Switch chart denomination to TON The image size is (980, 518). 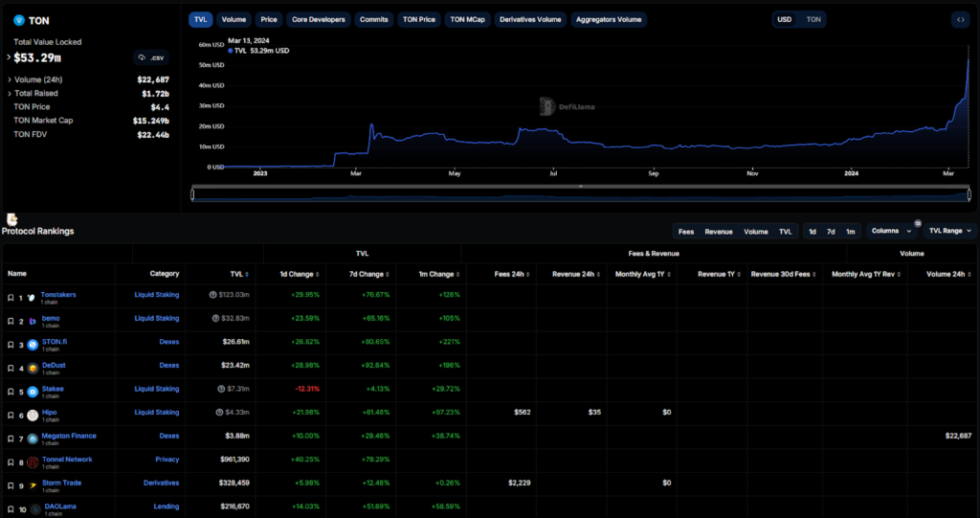813,19
